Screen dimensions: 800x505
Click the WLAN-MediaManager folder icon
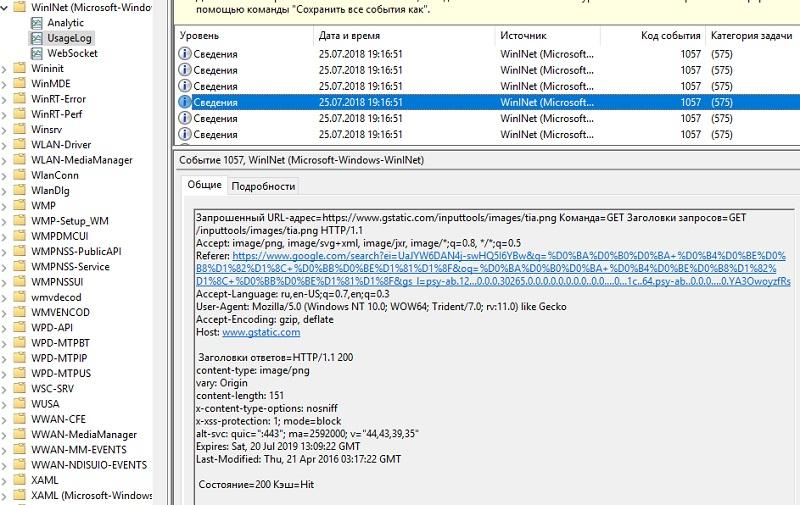[19, 160]
